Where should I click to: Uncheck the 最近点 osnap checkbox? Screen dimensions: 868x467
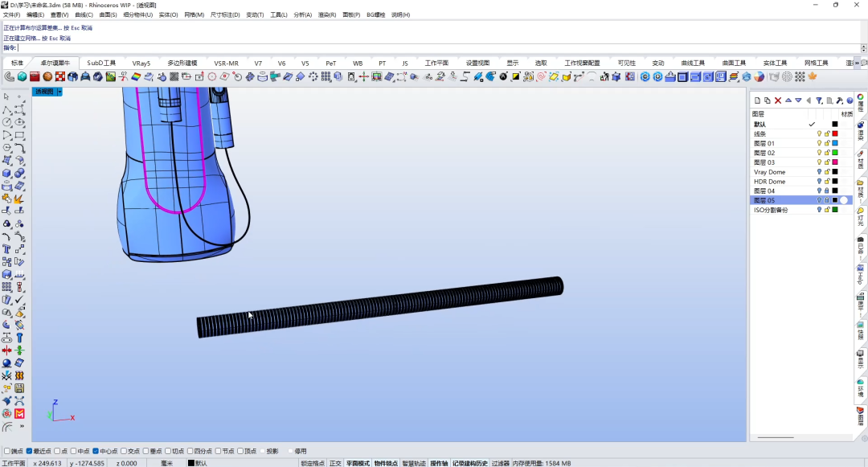[30, 451]
